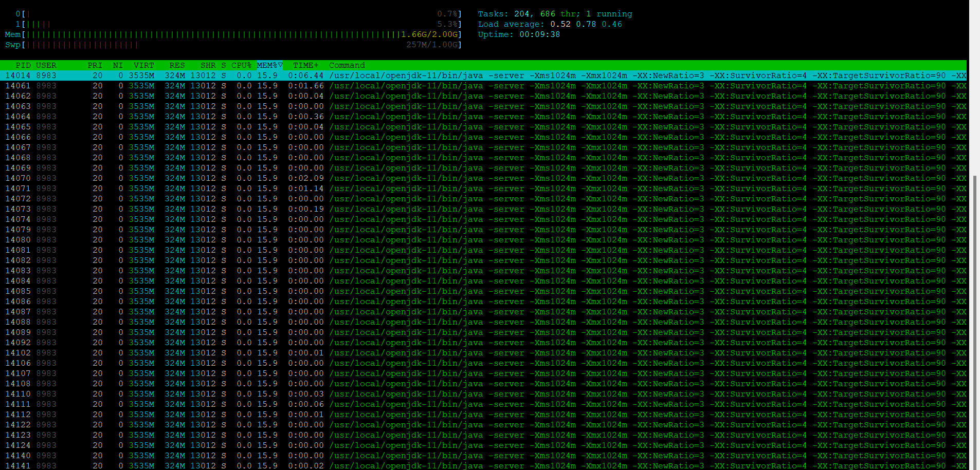The height and width of the screenshot is (470, 980).
Task: Select process row with PID 14087
Action: [483, 312]
